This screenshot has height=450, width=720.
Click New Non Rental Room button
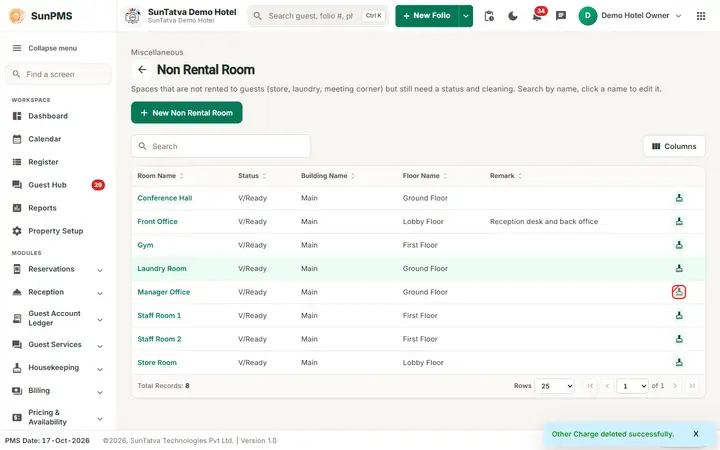[x=186, y=112]
